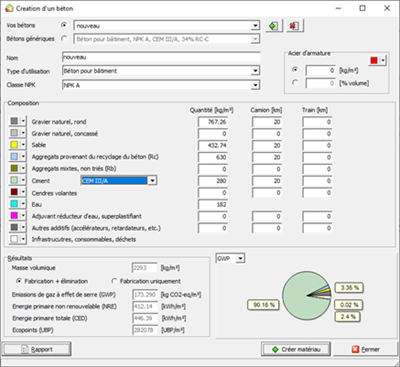The width and height of the screenshot is (400, 367).
Task: Click Camion km field for Gravier naturel, rond
Action: click(267, 122)
